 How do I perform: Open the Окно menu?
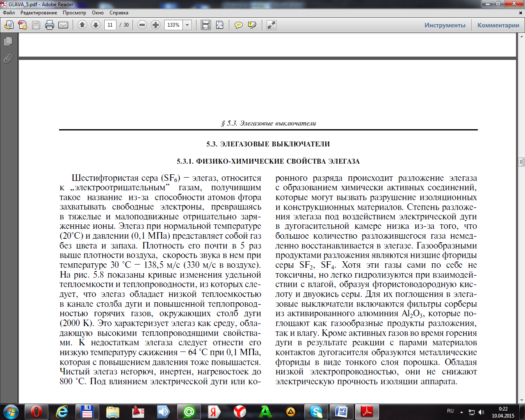tap(98, 13)
